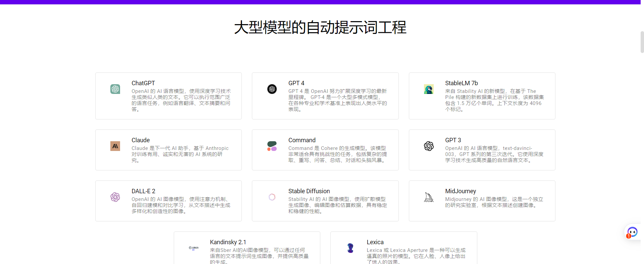Click the heading 大型模型的自动提示词工程
644x264 pixels.
[x=320, y=27]
